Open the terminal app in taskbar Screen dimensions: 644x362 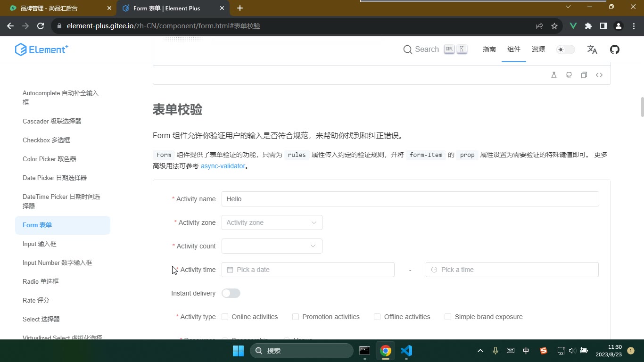pyautogui.click(x=364, y=351)
